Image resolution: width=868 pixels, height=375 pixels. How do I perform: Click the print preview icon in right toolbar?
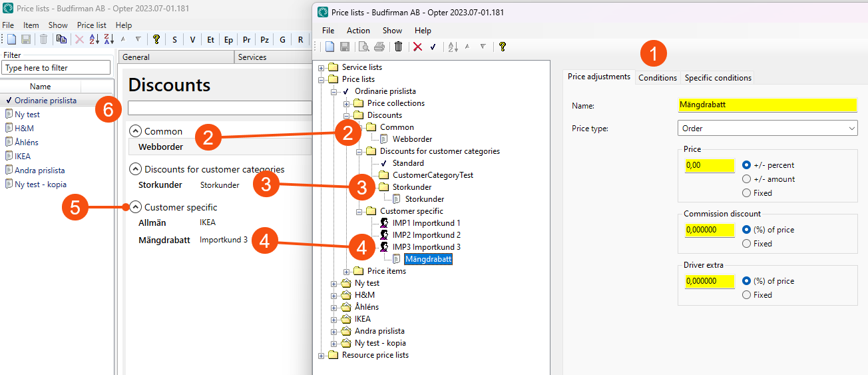click(363, 47)
